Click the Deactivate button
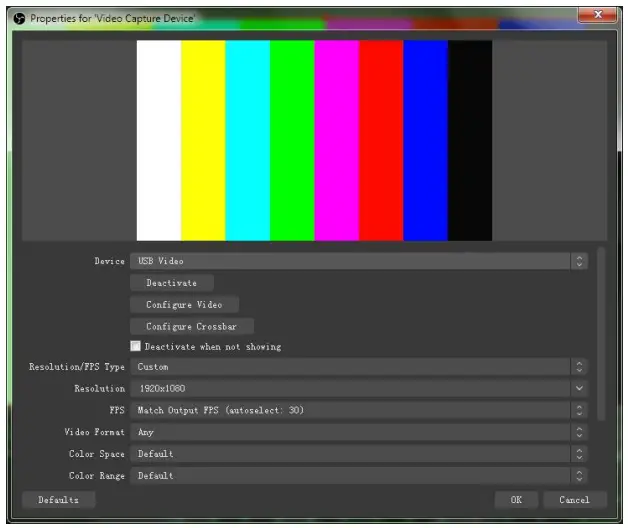Screen dimensions: 628x528 172,283
